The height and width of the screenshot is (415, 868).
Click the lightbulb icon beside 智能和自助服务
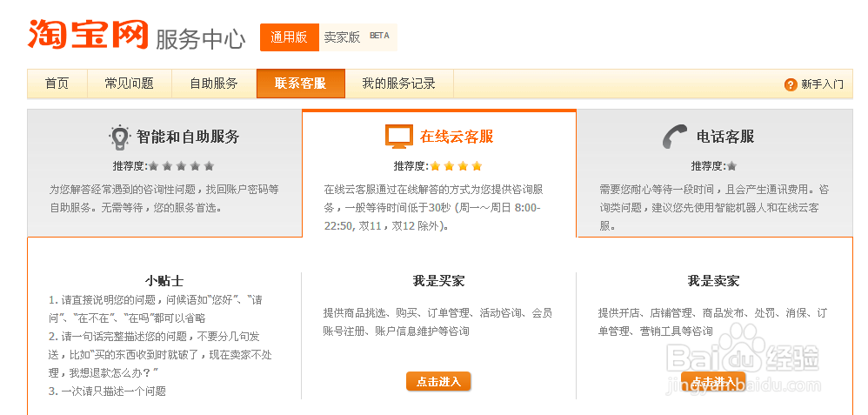tap(119, 137)
